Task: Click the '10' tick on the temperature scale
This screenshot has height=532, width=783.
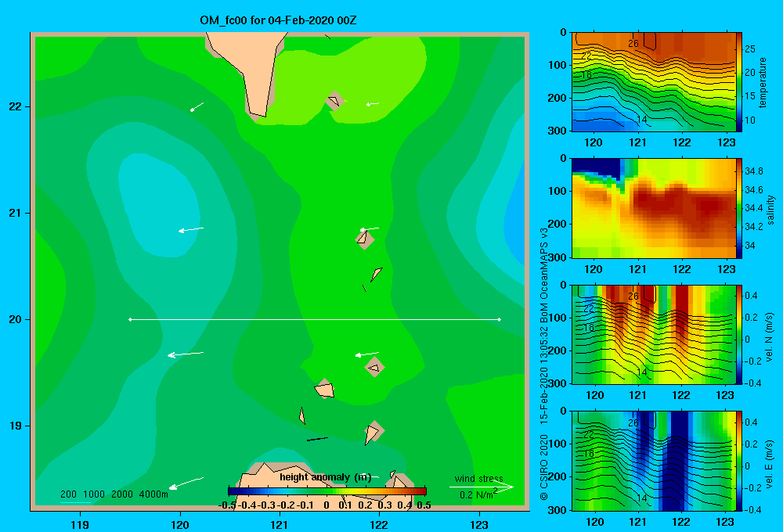Action: pos(750,120)
